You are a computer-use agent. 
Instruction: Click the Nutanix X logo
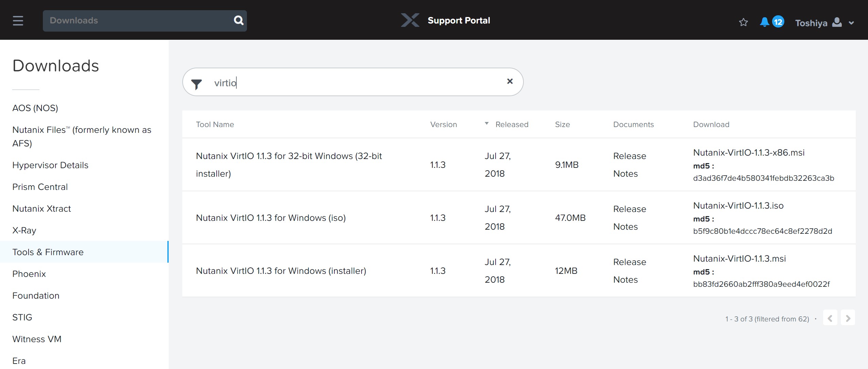[x=410, y=20]
